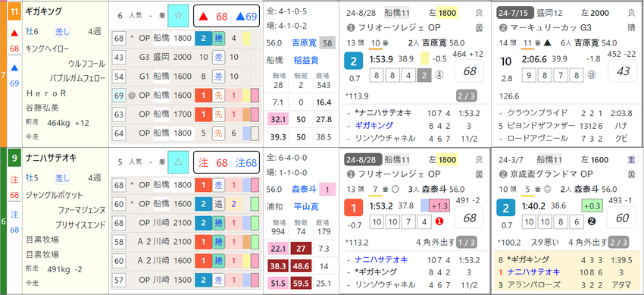The image size is (644, 295).
Task: Click the blue ▲69 in ギガキング's rating box
Action: pyautogui.click(x=246, y=17)
